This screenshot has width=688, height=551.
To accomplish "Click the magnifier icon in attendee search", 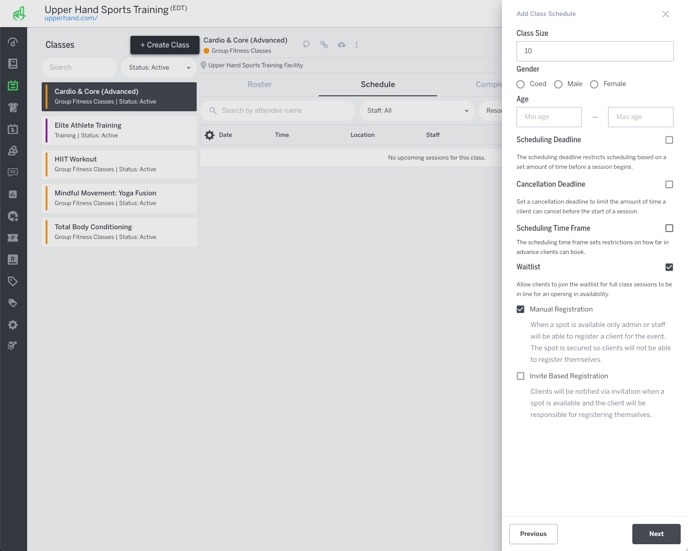I will pos(213,111).
